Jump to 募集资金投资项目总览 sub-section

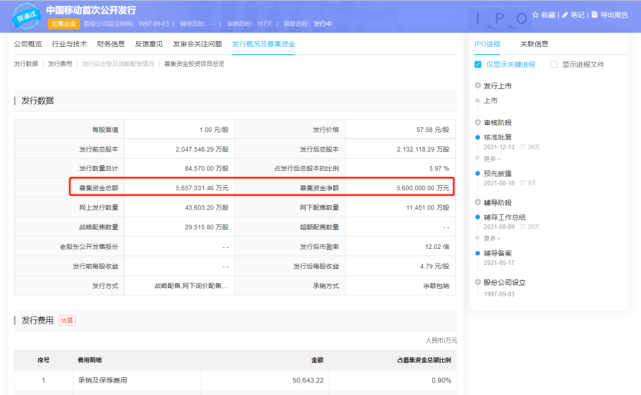point(194,64)
